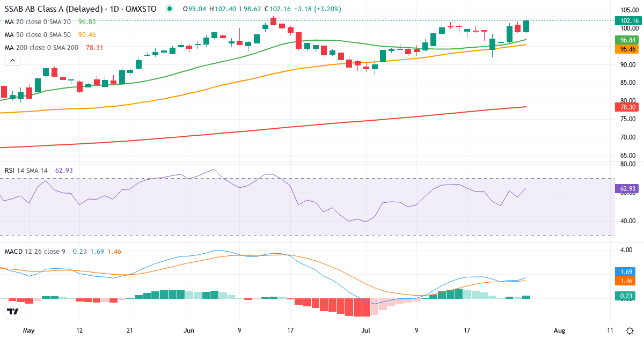Click the green market status dot
This screenshot has height=338, width=644.
pos(170,9)
